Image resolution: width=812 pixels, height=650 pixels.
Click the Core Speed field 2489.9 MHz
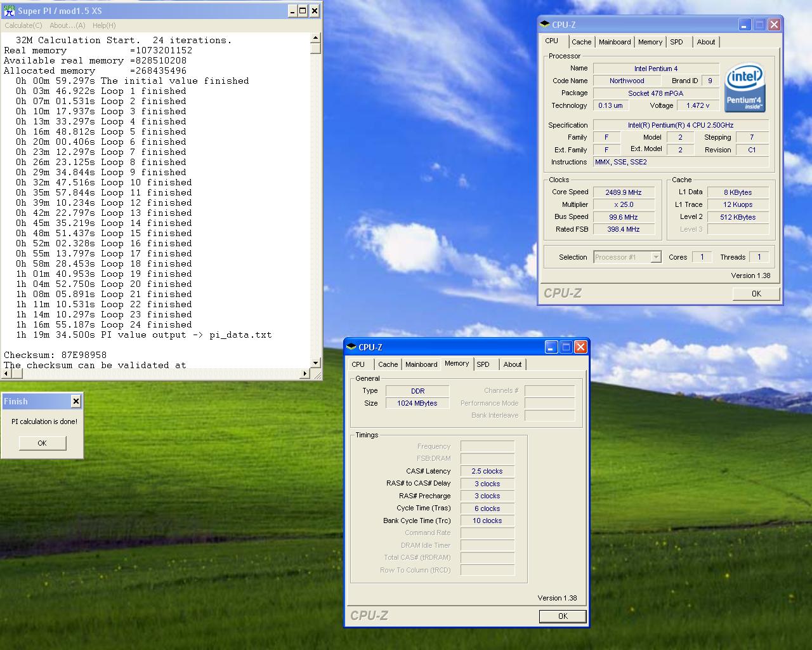click(624, 192)
